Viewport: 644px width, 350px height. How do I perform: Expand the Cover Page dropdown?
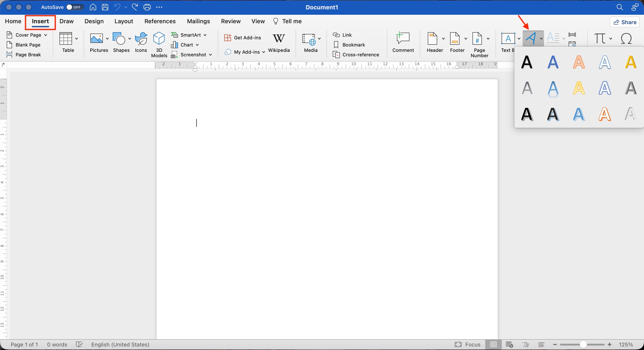[x=46, y=35]
